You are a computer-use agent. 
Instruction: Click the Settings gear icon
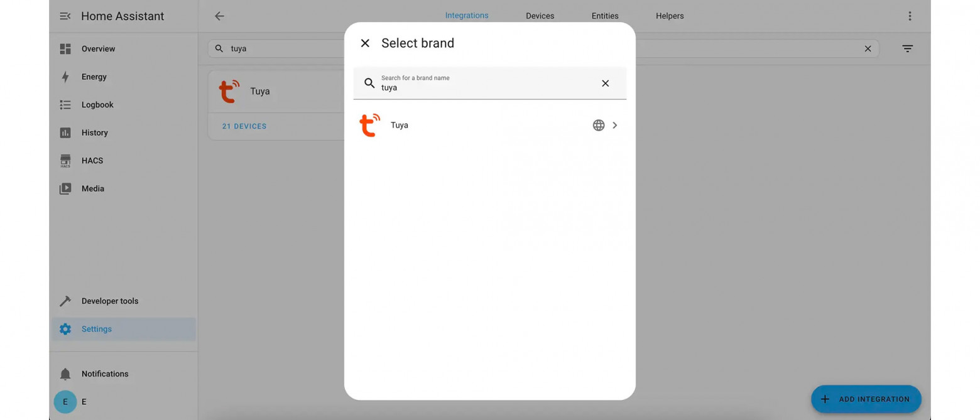65,328
